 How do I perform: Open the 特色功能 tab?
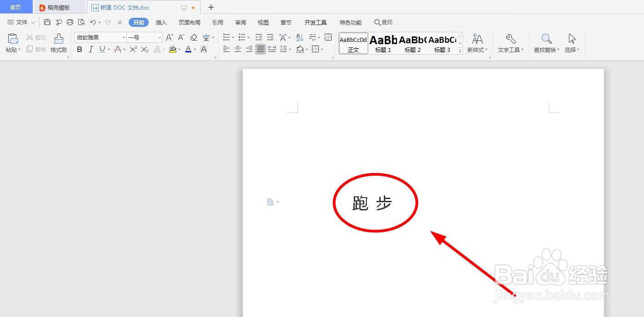351,22
